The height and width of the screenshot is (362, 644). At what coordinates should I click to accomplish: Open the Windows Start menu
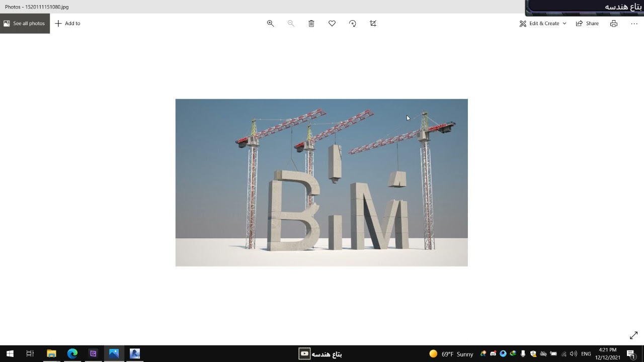click(x=10, y=353)
